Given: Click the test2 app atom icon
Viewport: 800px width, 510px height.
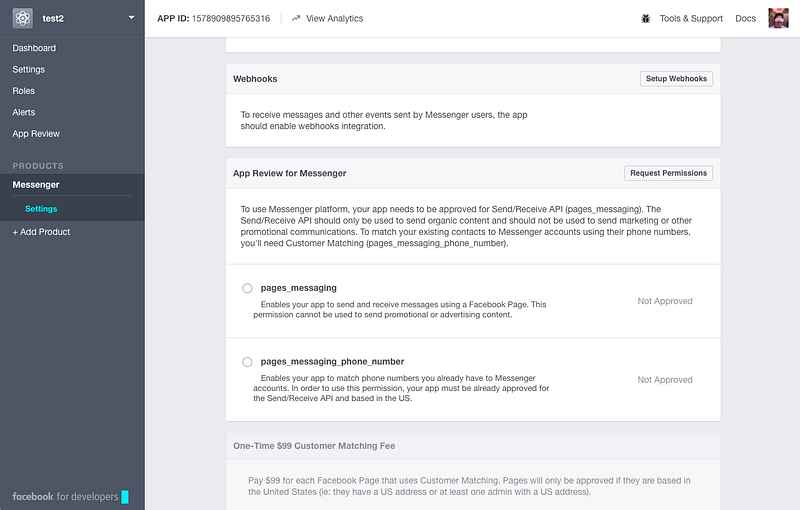Looking at the screenshot, I should coord(22,18).
